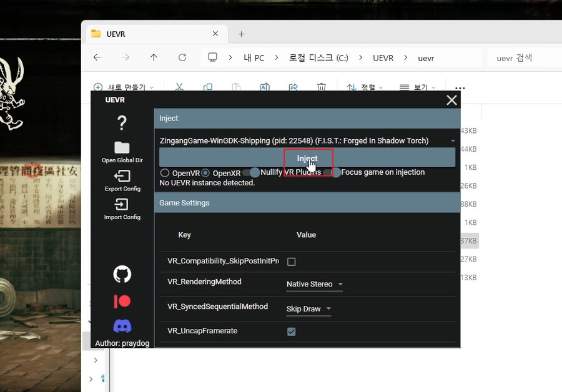This screenshot has height=392, width=562.
Task: Uncheck the VR_UncapFramerate checkbox
Action: 291,331
